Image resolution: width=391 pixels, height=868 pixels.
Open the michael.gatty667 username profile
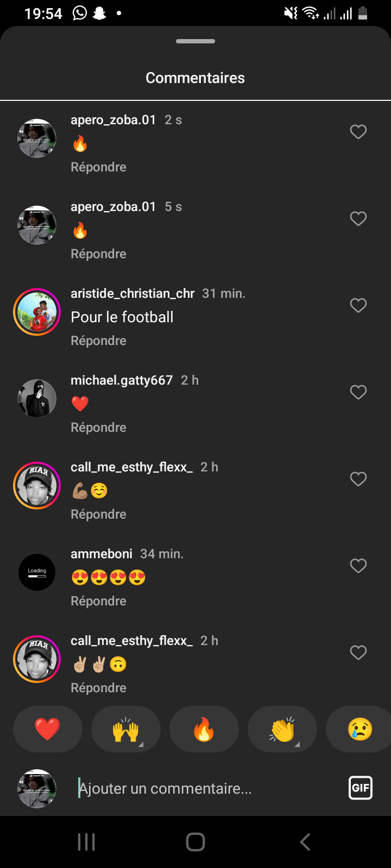[122, 380]
